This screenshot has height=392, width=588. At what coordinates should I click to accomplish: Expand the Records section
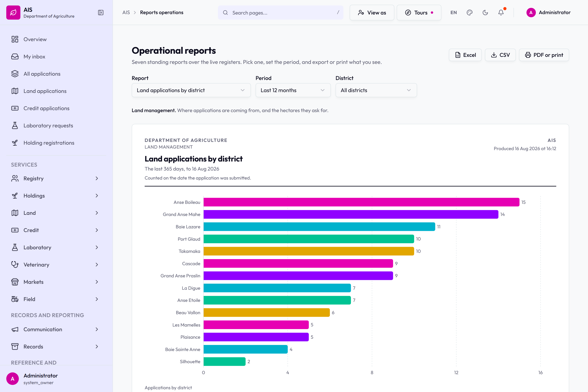[x=56, y=347]
